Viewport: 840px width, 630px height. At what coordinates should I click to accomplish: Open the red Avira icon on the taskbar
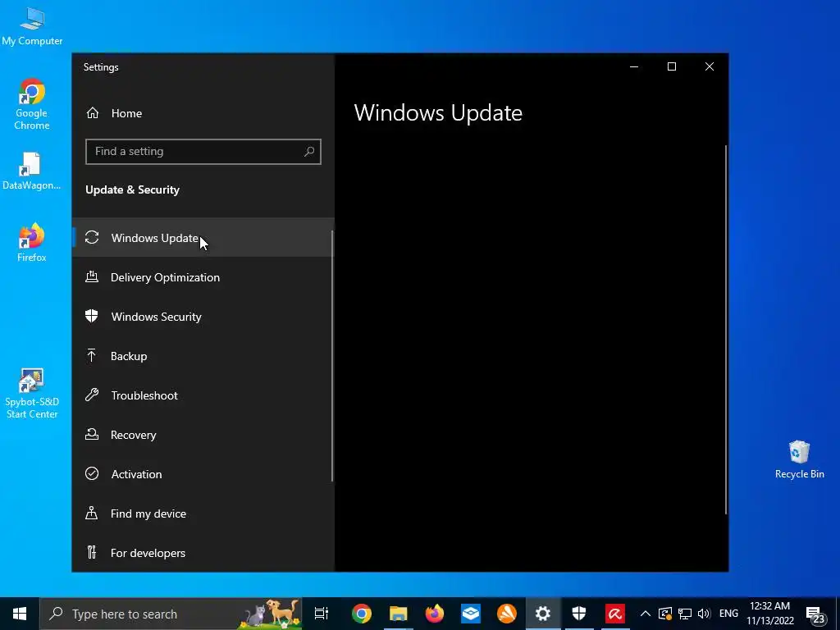615,614
